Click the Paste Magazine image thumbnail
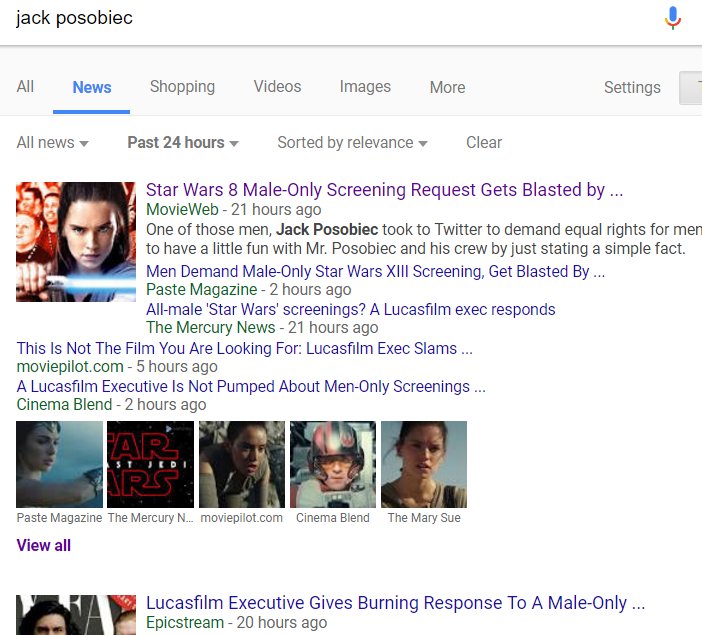This screenshot has width=702, height=635. click(59, 464)
